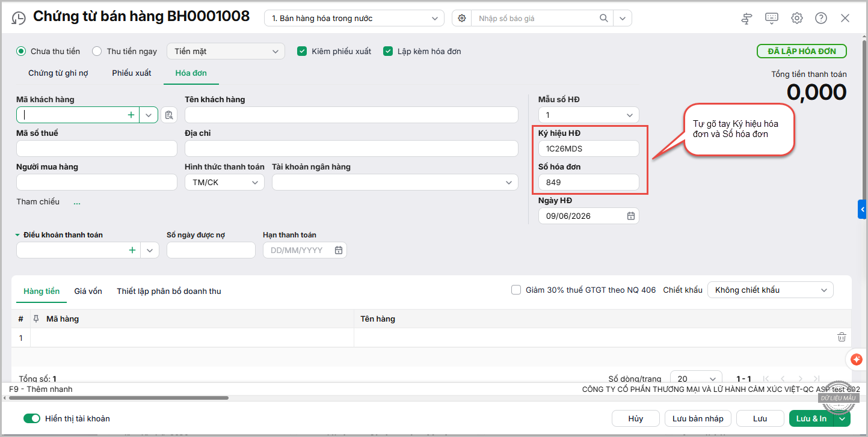The width and height of the screenshot is (868, 437).
Task: Click the pin column icon in table header
Action: click(36, 319)
